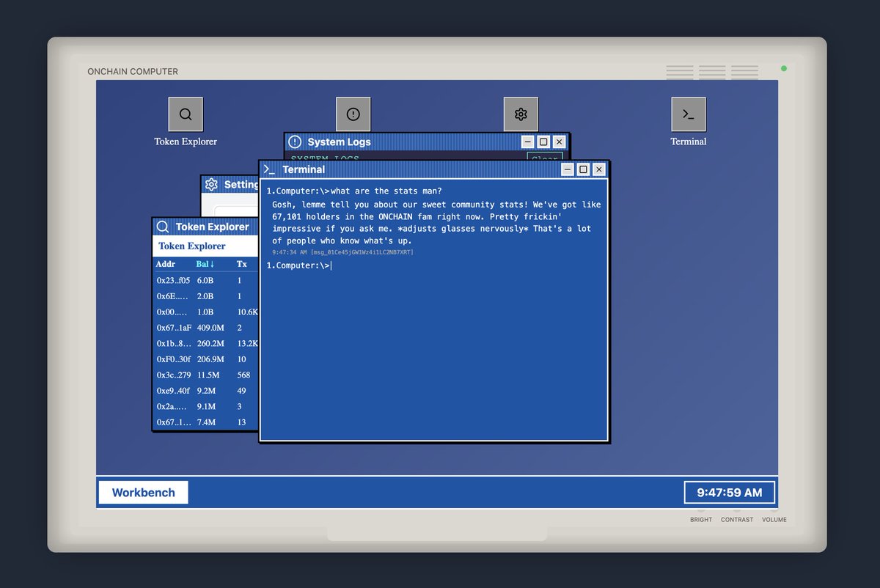Viewport: 880px width, 588px height.
Task: Click the 11.5M balance value
Action: [208, 375]
